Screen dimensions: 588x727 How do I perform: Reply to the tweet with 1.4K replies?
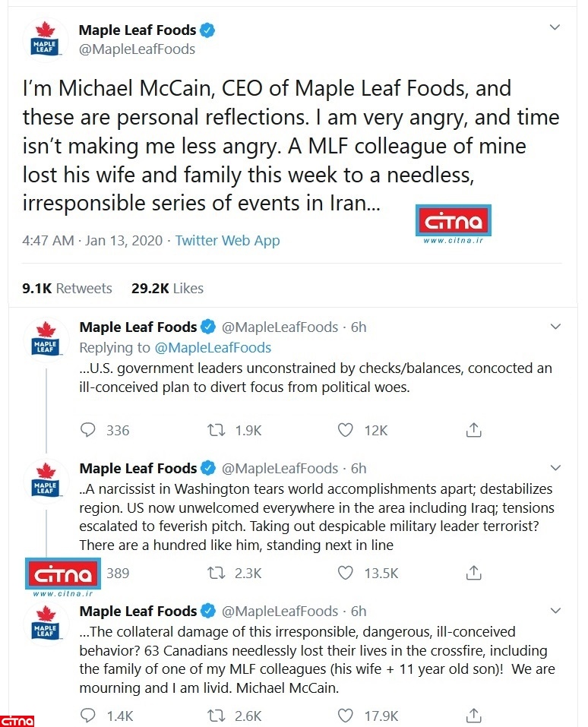89,716
